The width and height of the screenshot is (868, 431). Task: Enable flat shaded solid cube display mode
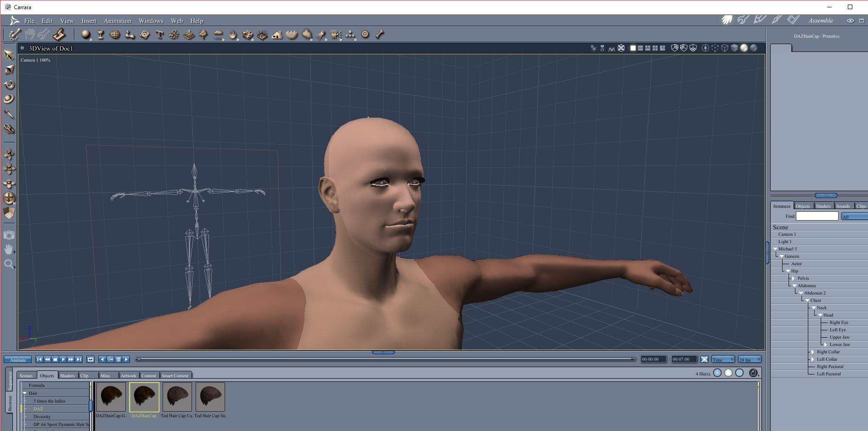(x=734, y=48)
